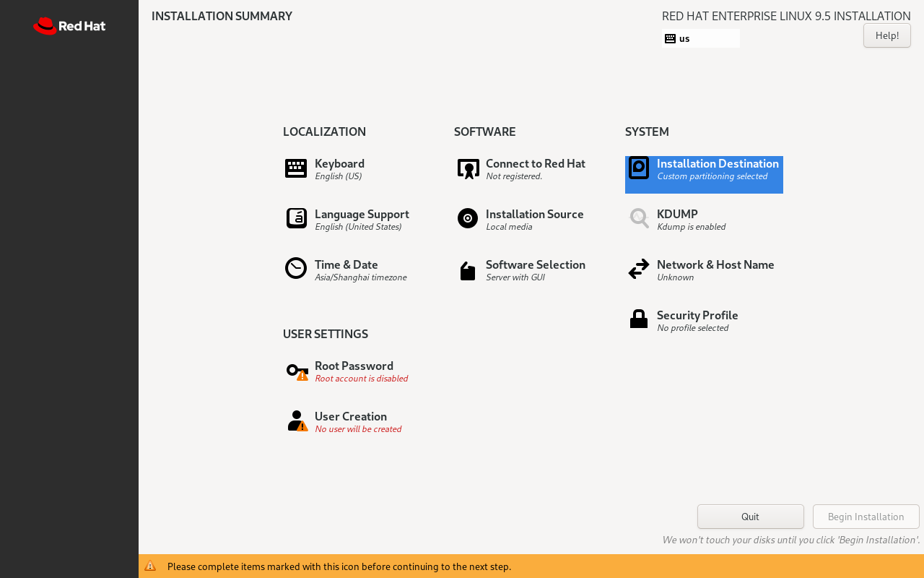
Task: Click the INSTALLATION SUMMARY heading
Action: (222, 16)
